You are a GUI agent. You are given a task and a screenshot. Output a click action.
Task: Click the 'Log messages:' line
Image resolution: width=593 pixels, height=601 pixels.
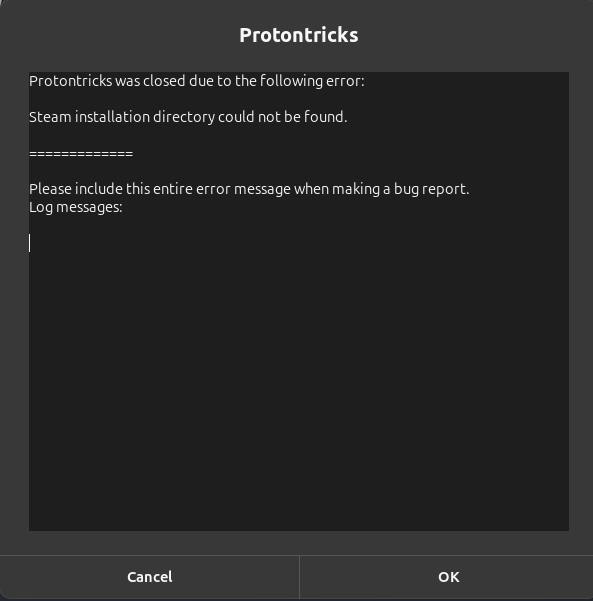[x=76, y=207]
